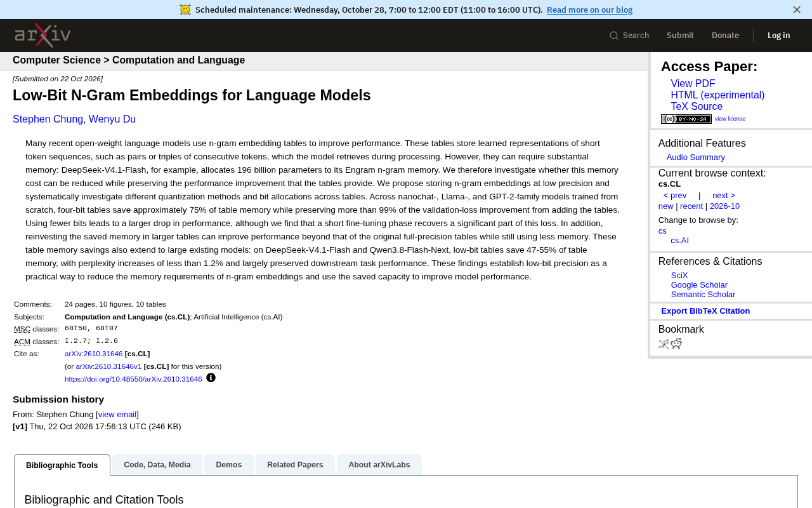Image resolution: width=812 pixels, height=508 pixels.
Task: Open the Search magnifier in header
Action: pos(614,36)
